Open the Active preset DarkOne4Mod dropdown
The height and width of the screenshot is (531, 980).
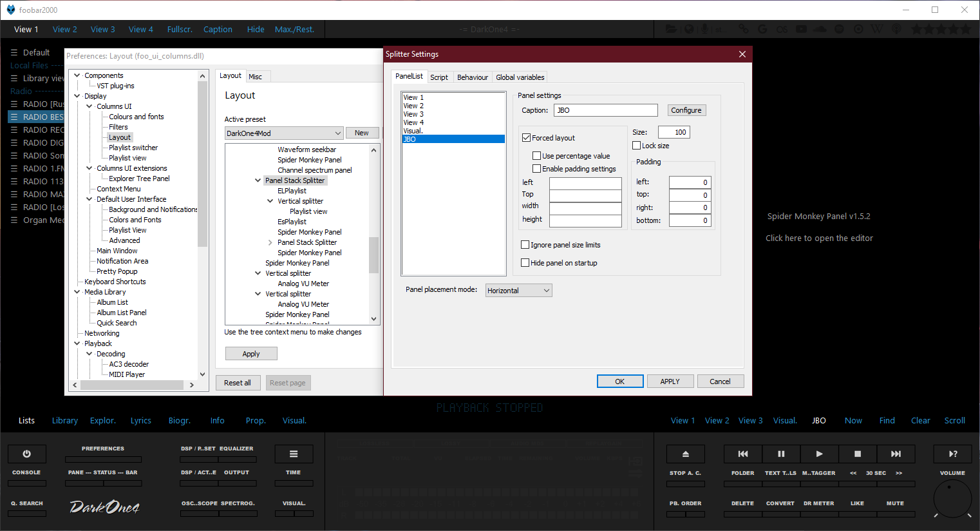pyautogui.click(x=284, y=133)
